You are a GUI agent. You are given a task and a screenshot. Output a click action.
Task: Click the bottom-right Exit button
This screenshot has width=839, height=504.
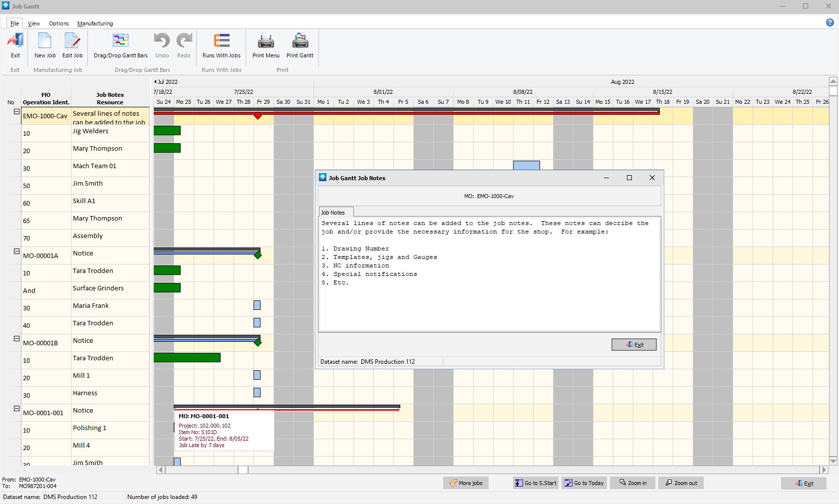pyautogui.click(x=804, y=484)
